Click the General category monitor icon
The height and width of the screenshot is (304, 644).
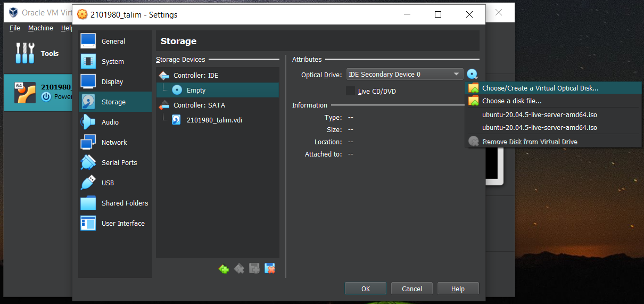(x=88, y=41)
